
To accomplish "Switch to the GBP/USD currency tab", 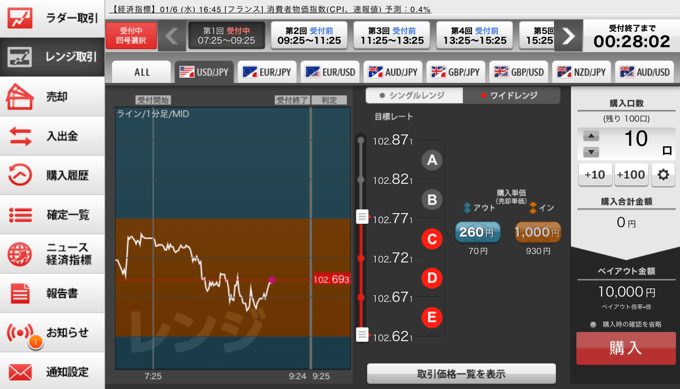I will pos(519,72).
